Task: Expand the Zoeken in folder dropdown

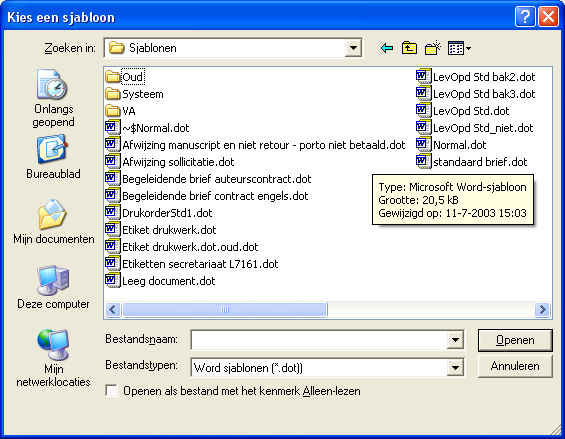Action: click(x=353, y=48)
